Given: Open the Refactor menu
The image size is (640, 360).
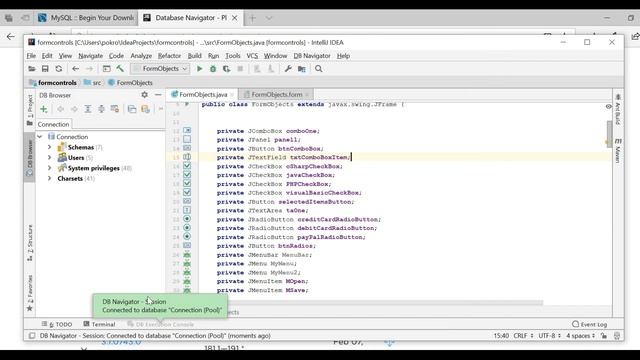Looking at the screenshot, I should [x=169, y=56].
